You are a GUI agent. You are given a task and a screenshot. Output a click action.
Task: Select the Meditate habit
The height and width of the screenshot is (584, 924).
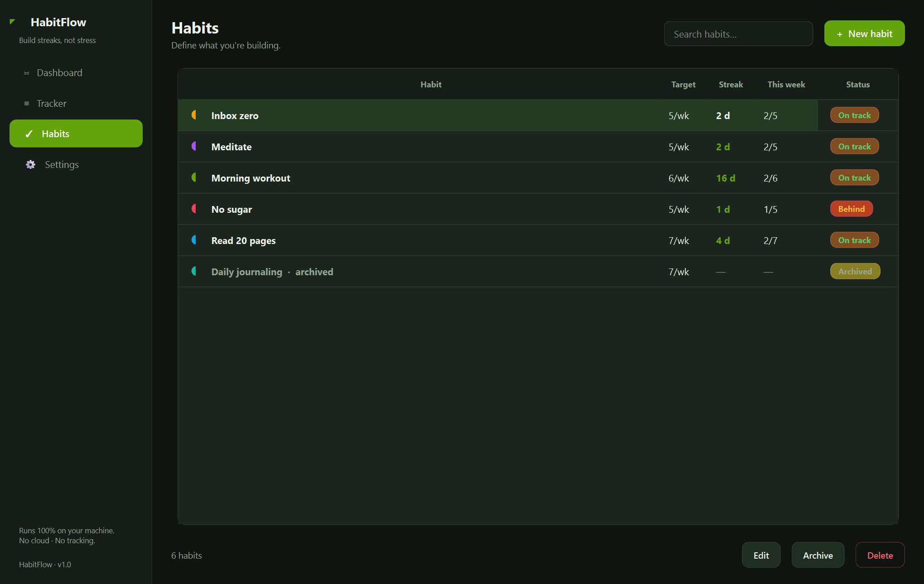click(538, 147)
